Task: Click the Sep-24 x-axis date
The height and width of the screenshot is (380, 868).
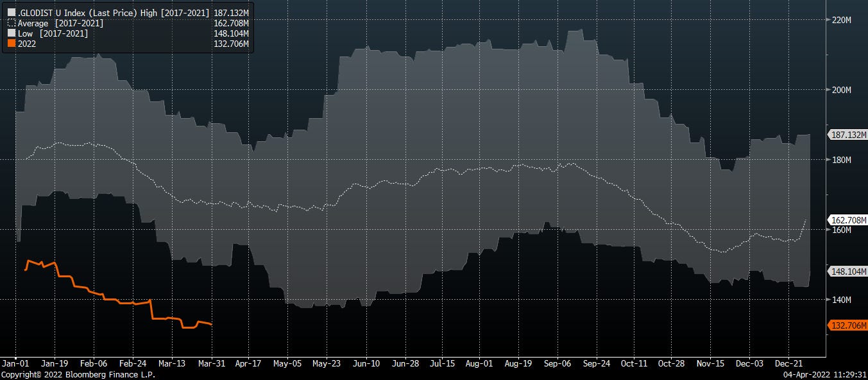Action: point(597,364)
